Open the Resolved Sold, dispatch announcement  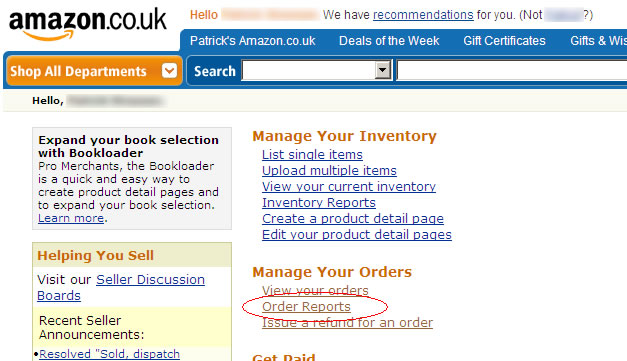point(109,354)
